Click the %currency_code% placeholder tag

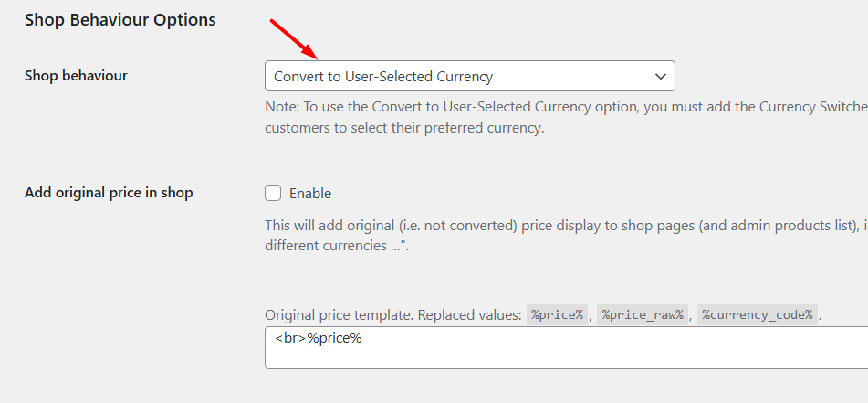tap(757, 314)
